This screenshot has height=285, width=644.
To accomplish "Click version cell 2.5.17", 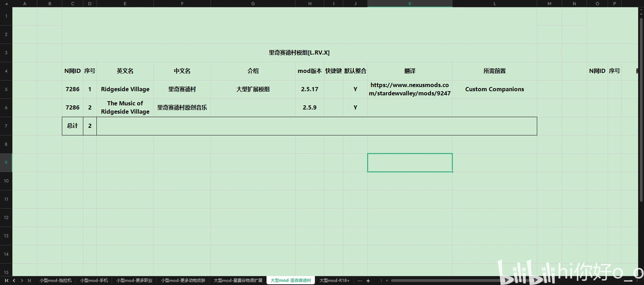I will (310, 89).
